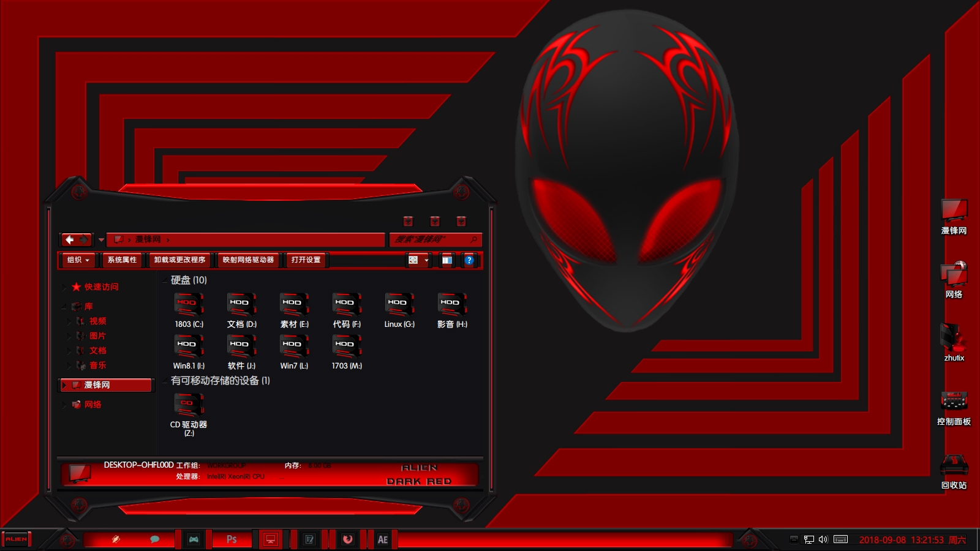Expand the 视频 library node
Viewport: 980px width, 551px height.
coord(69,321)
